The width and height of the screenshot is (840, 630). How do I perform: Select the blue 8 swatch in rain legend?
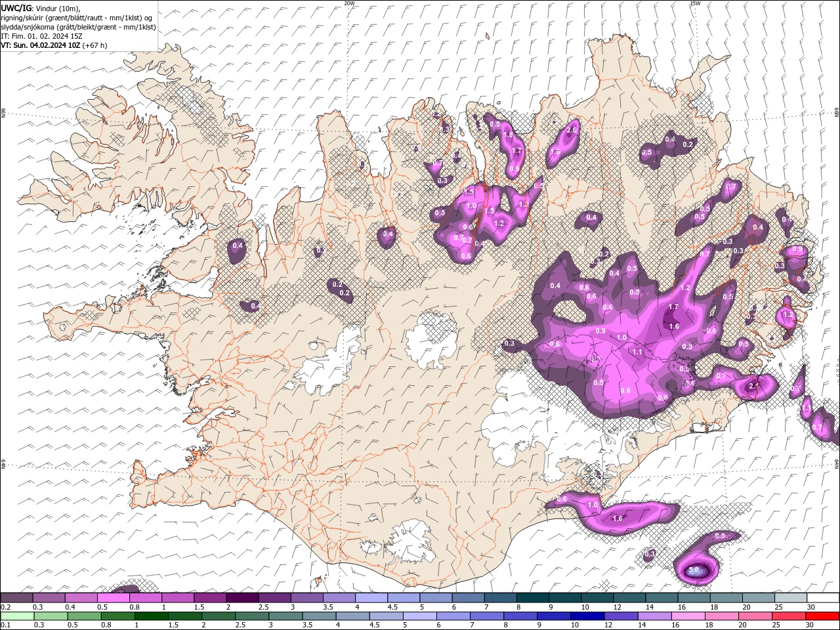[520, 616]
